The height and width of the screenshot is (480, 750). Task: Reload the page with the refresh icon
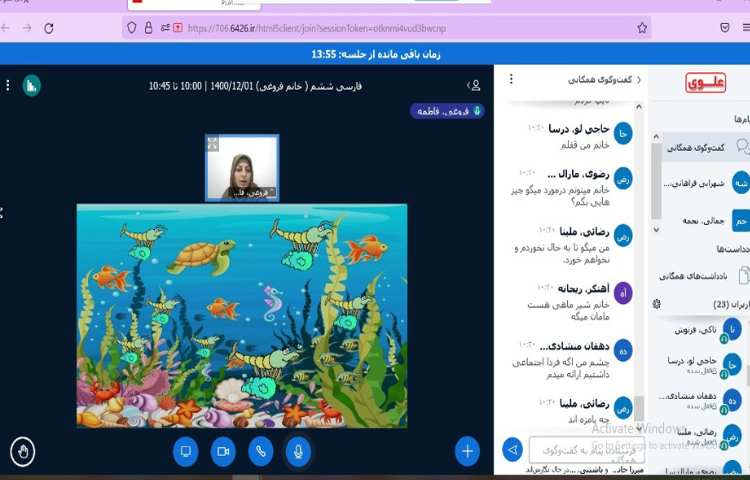pyautogui.click(x=48, y=28)
